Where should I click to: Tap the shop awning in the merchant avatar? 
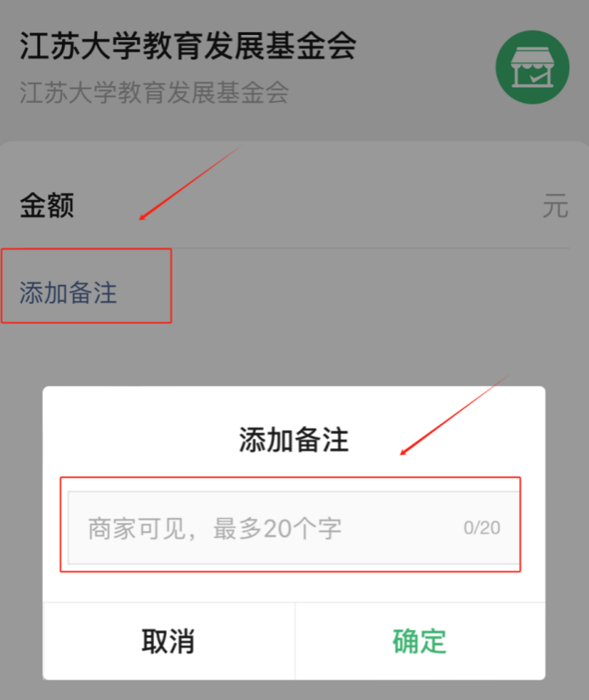tap(532, 58)
